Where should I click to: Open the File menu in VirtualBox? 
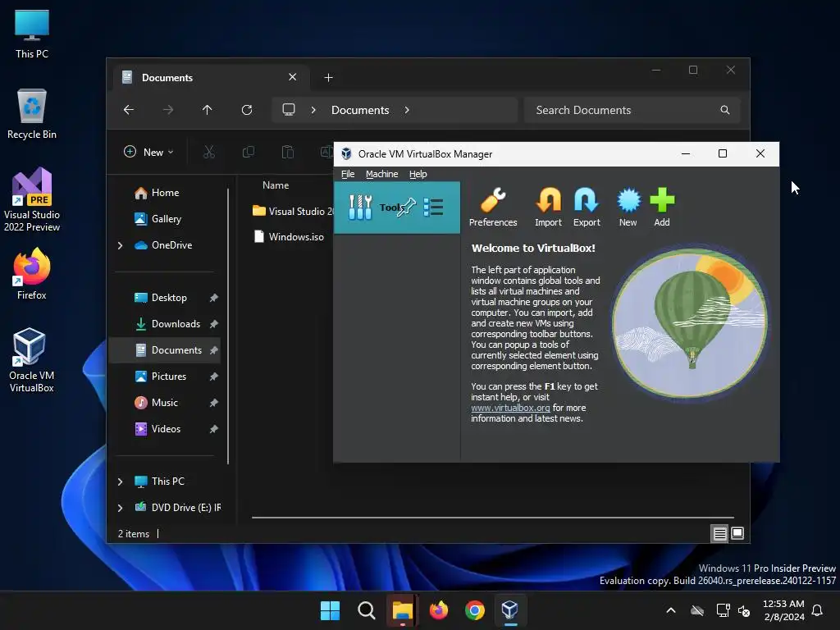(x=348, y=174)
